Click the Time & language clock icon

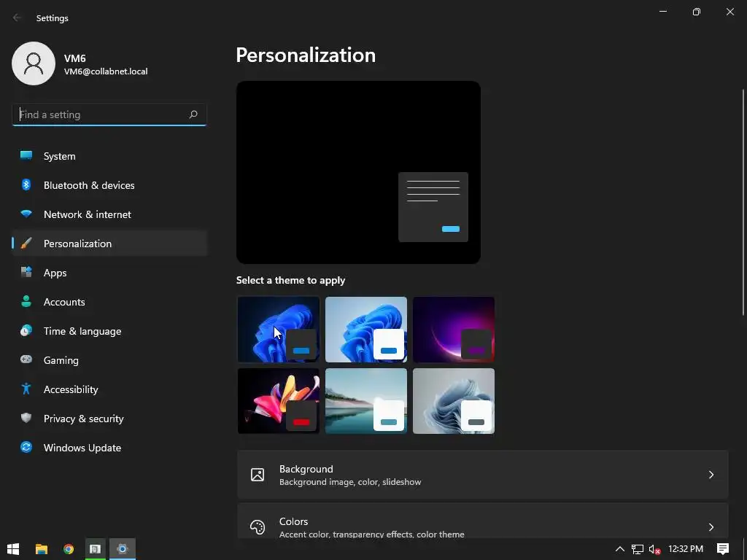click(x=26, y=330)
